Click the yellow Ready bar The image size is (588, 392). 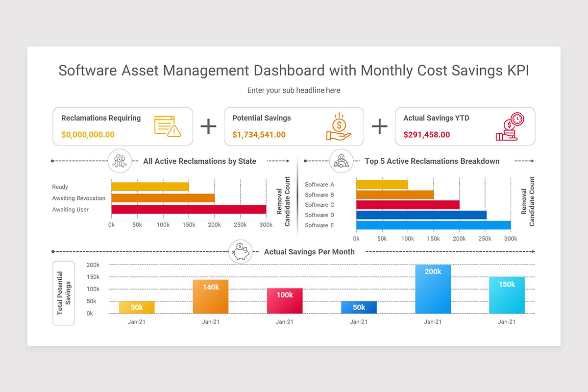(x=150, y=187)
